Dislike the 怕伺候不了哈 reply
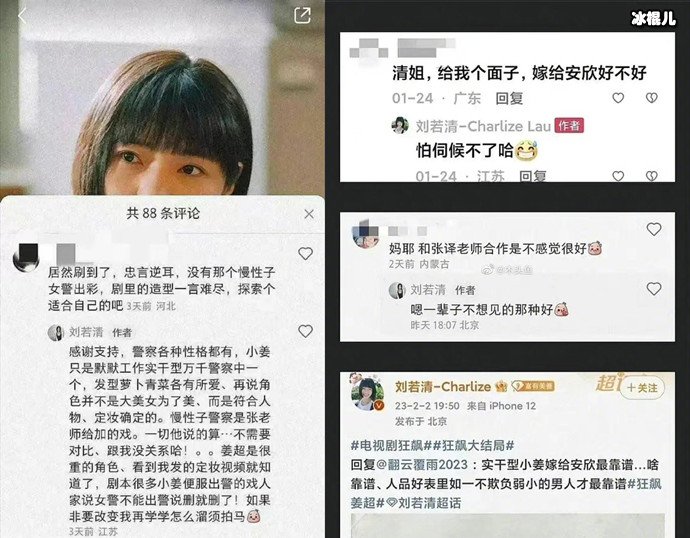Screen dimensions: 690x538 pyautogui.click(x=652, y=176)
